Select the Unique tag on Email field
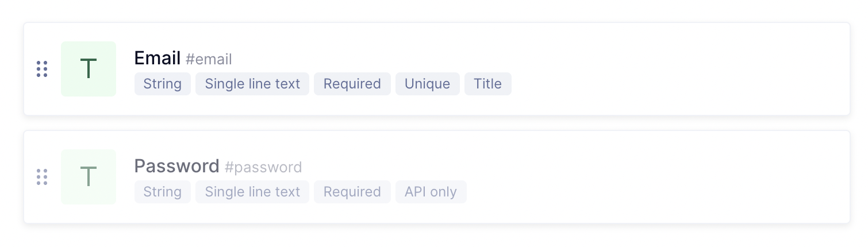This screenshot has height=247, width=868. [x=428, y=84]
